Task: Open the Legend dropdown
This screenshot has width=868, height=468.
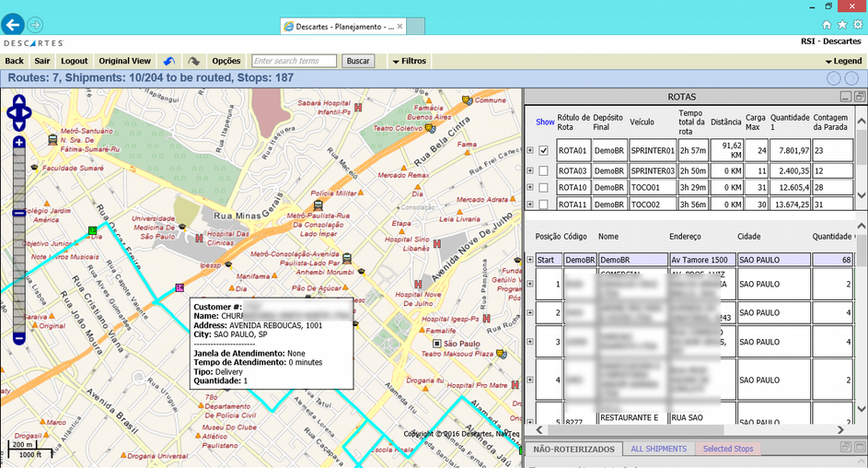Action: pyautogui.click(x=844, y=61)
